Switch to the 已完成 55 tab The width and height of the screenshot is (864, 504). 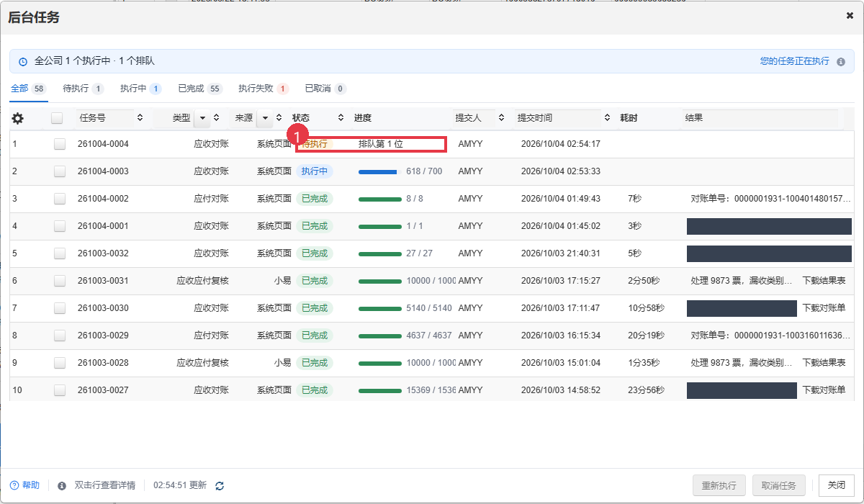[x=201, y=89]
